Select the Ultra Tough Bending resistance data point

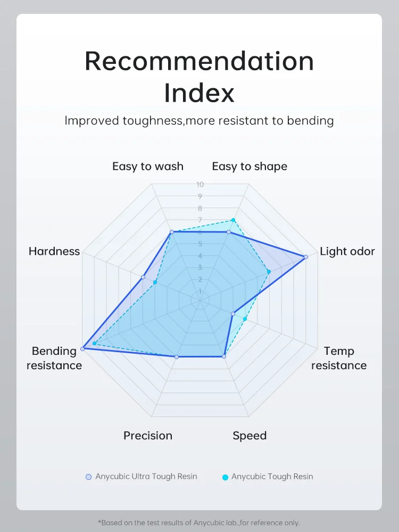[x=82, y=349]
